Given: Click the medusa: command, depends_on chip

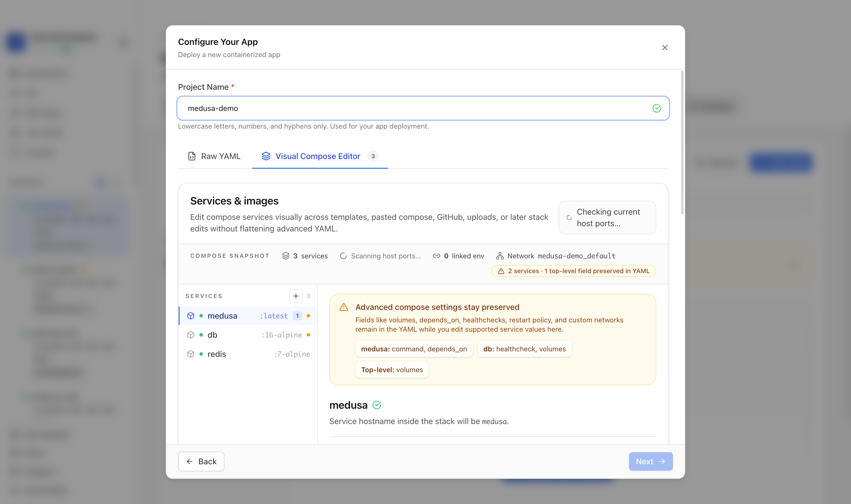Looking at the screenshot, I should (414, 349).
